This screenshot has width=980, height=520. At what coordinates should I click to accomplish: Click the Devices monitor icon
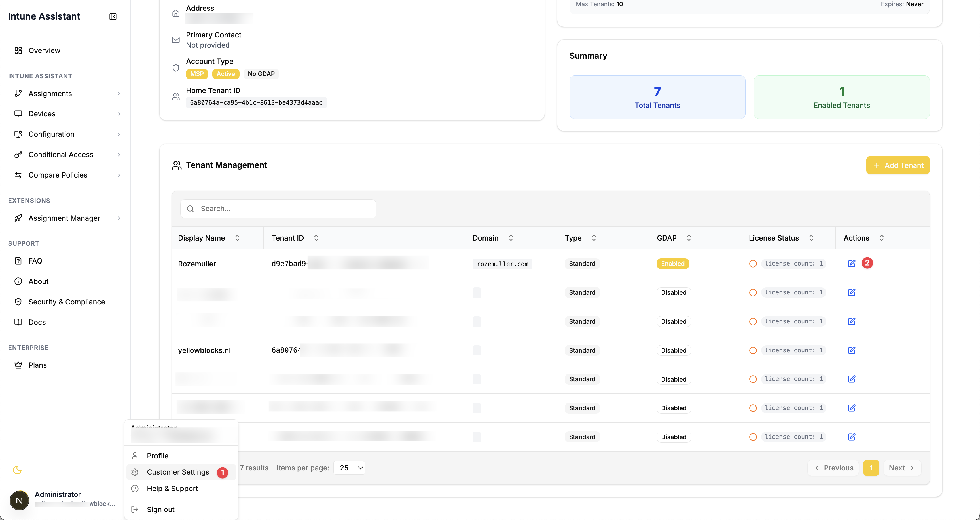pyautogui.click(x=19, y=113)
